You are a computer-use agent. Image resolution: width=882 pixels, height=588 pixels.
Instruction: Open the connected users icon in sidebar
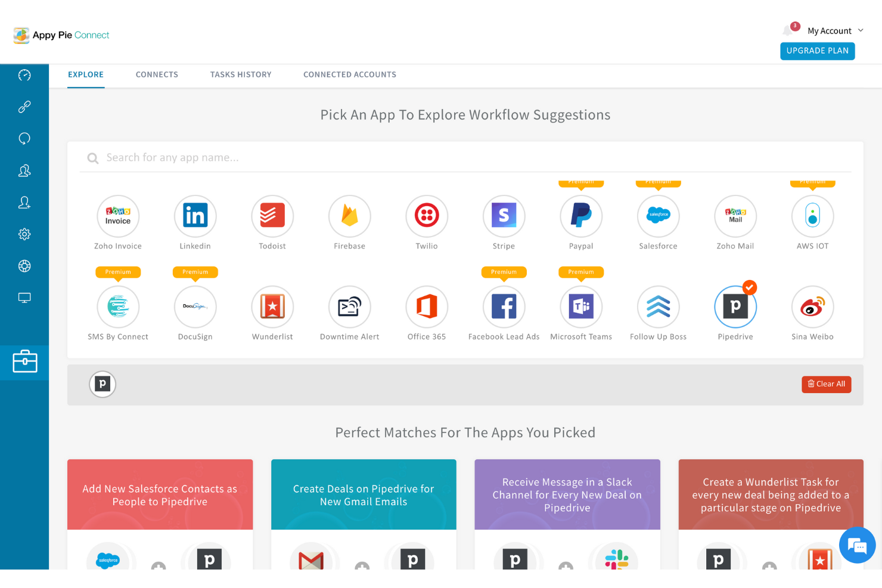pyautogui.click(x=24, y=170)
